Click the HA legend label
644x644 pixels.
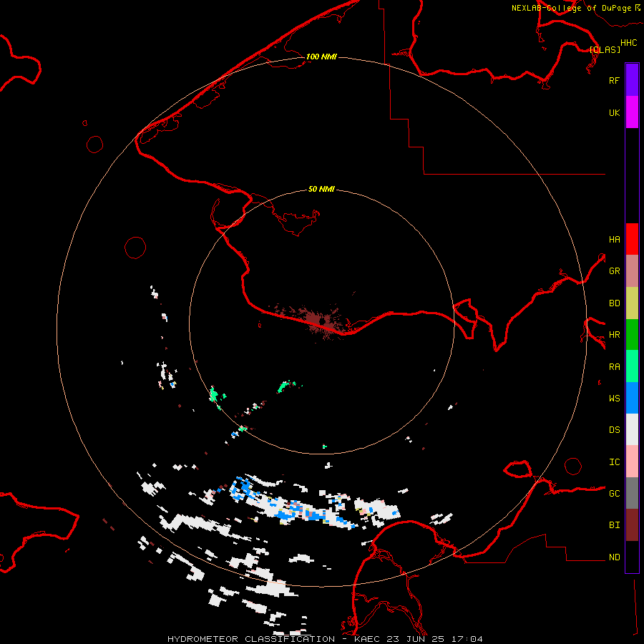point(614,239)
